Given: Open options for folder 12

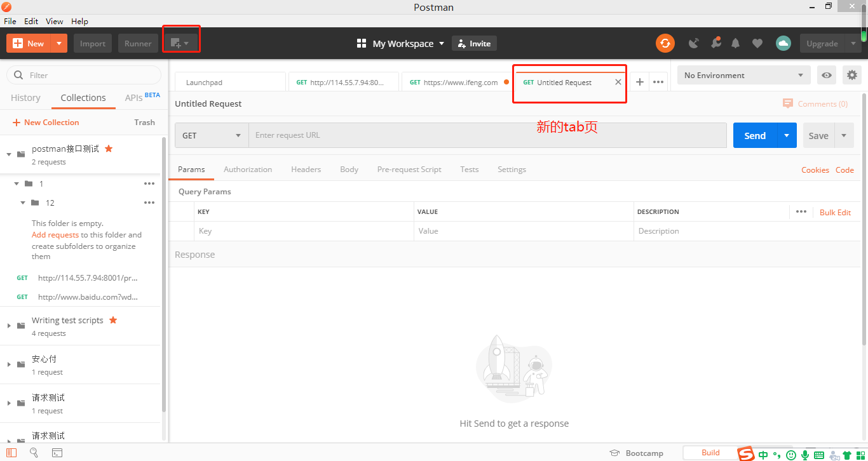Looking at the screenshot, I should pyautogui.click(x=149, y=203).
